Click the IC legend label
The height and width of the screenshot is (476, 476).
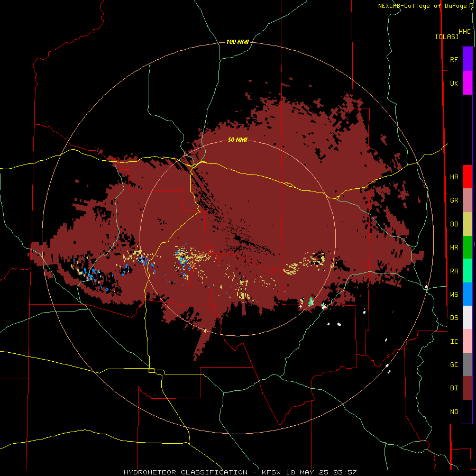(x=454, y=342)
